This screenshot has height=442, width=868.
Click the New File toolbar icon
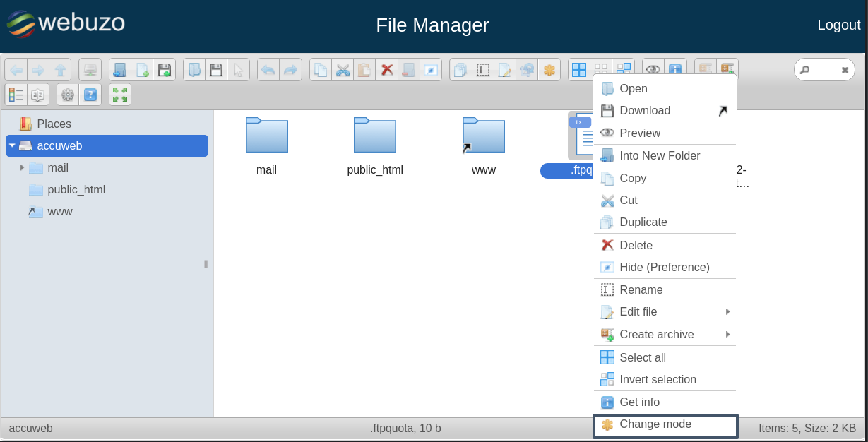coord(142,70)
